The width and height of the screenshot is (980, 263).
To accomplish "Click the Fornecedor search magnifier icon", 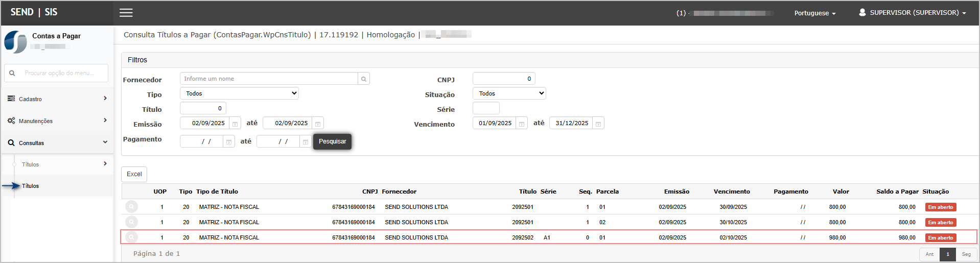I will click(364, 79).
